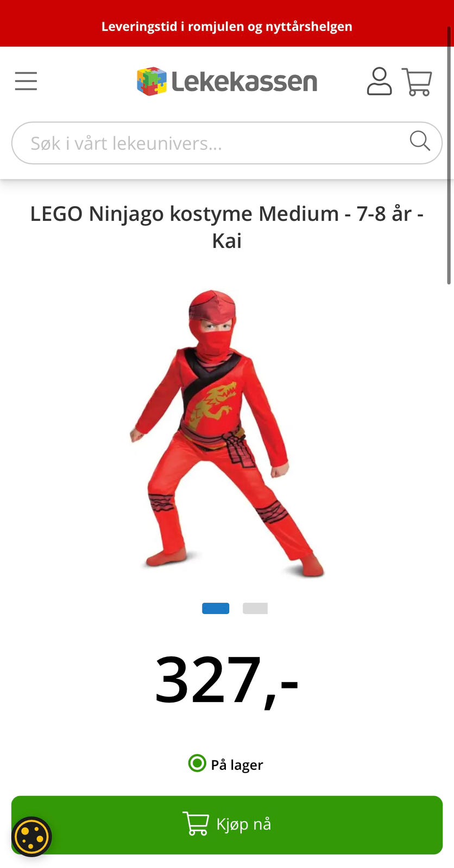Click the Kjøp nå buy button
Screen dimensions: 454x868
[x=227, y=825]
